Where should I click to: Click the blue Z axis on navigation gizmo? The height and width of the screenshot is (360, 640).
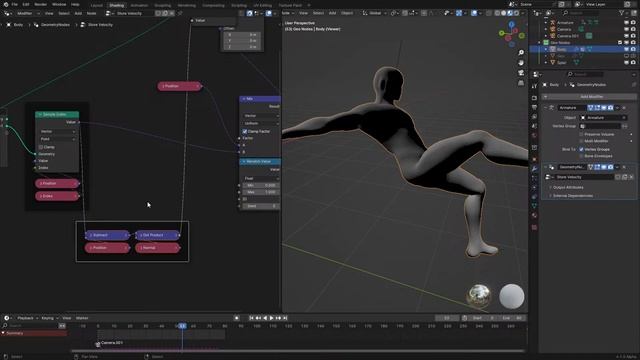point(511,24)
